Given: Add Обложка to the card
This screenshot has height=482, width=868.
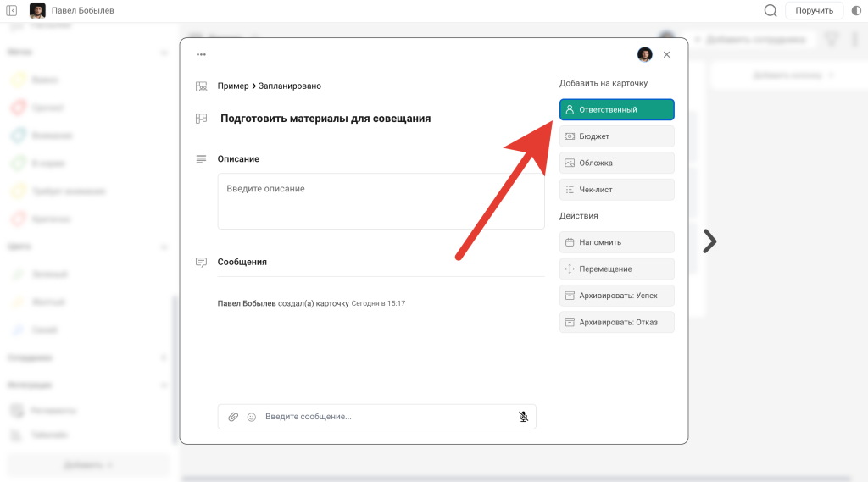Looking at the screenshot, I should tap(617, 163).
